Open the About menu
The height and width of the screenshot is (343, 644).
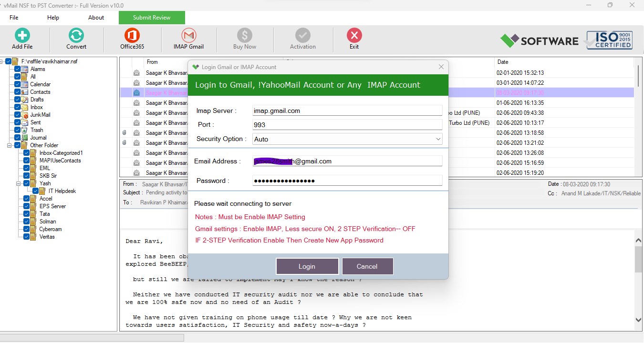[x=96, y=18]
